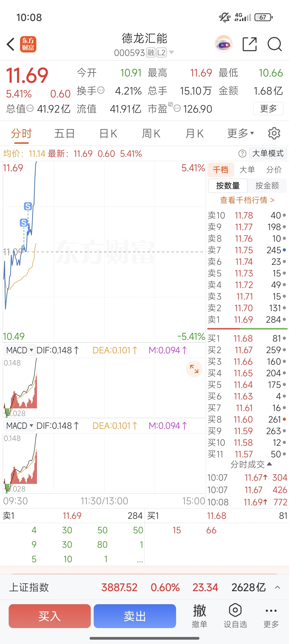
Task: Open the first MACD indicator dropdown
Action: 19,350
